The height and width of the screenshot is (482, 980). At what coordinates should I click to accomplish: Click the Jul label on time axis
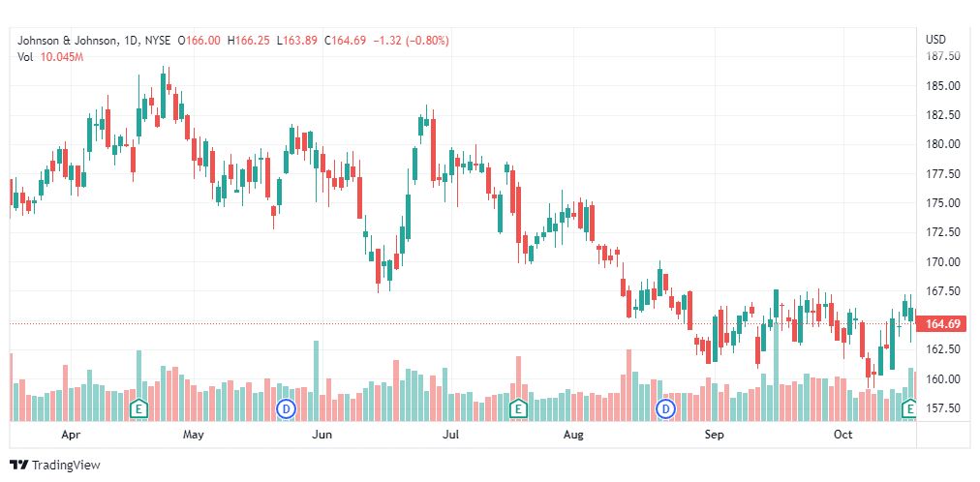tap(449, 436)
